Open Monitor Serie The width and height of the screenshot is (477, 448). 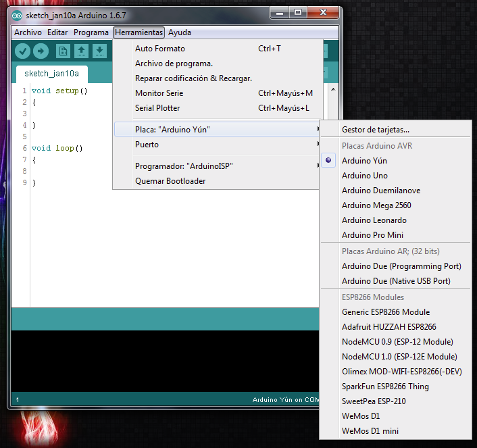tap(218, 93)
